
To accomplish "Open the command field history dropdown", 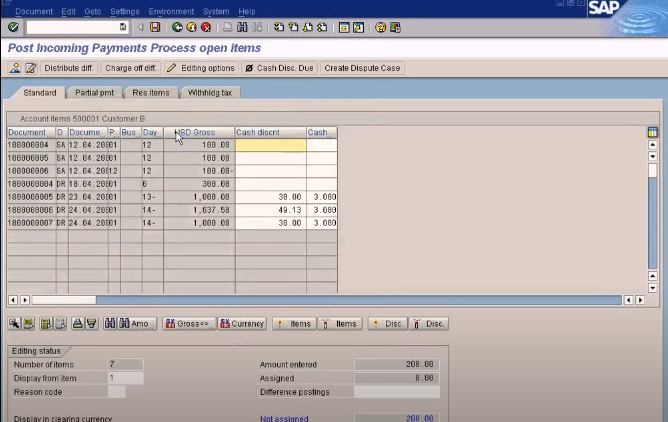I will 123,27.
